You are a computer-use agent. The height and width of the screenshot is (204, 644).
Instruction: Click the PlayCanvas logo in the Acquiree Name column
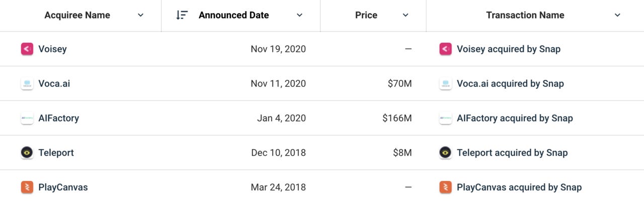pyautogui.click(x=27, y=187)
